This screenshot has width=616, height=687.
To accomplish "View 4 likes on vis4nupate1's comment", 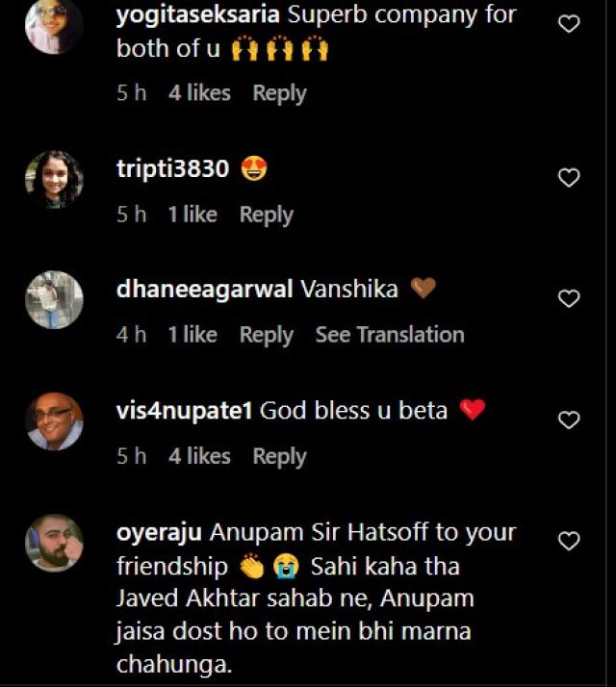I will click(199, 456).
